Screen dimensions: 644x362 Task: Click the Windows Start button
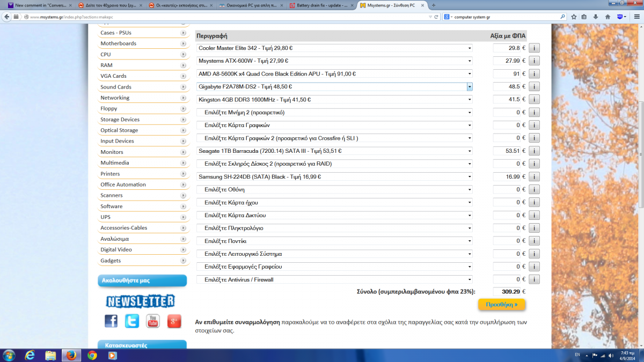coord(9,355)
